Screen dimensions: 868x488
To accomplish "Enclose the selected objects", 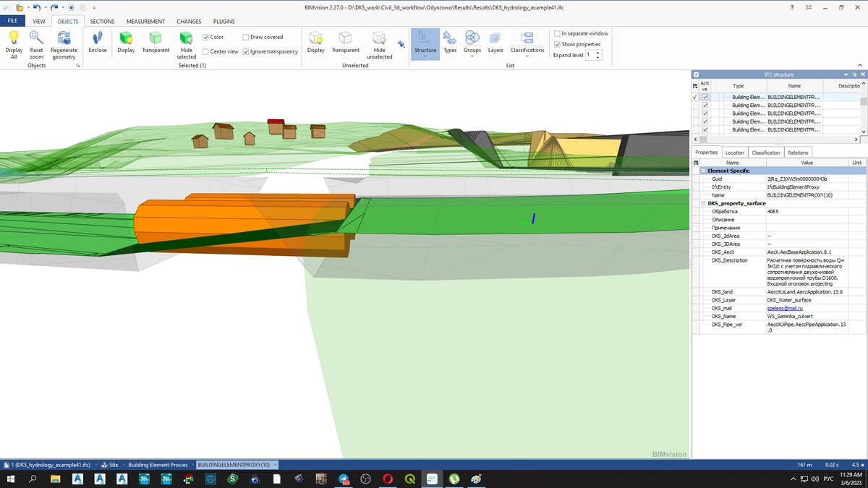I will [98, 43].
